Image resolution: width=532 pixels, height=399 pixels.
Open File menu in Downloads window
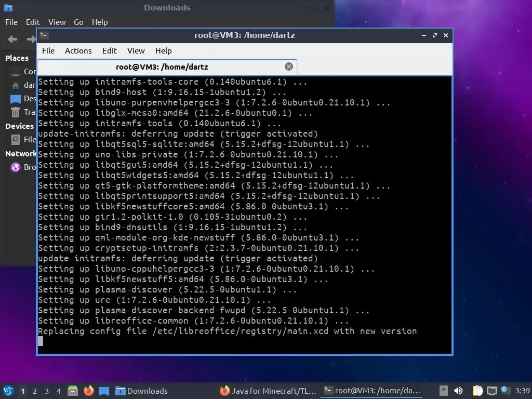[11, 22]
